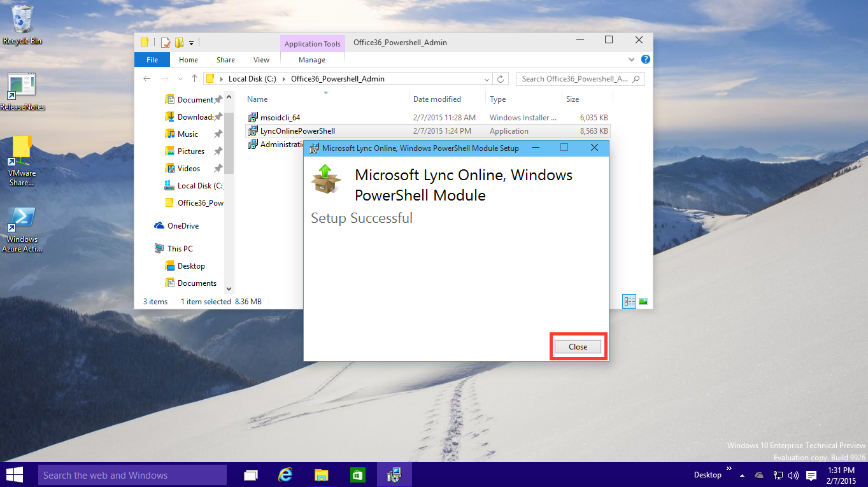Open the notifications action center icon
Image resolution: width=868 pixels, height=487 pixels.
(x=811, y=475)
